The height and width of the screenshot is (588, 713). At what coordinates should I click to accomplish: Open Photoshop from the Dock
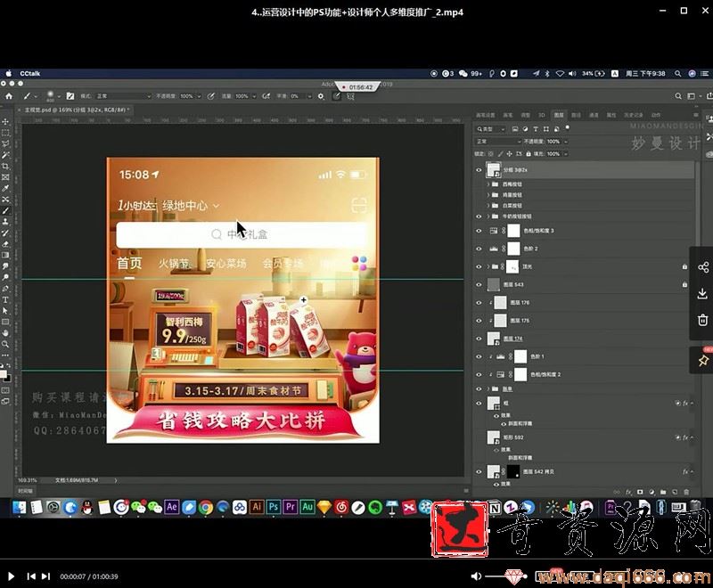(274, 507)
